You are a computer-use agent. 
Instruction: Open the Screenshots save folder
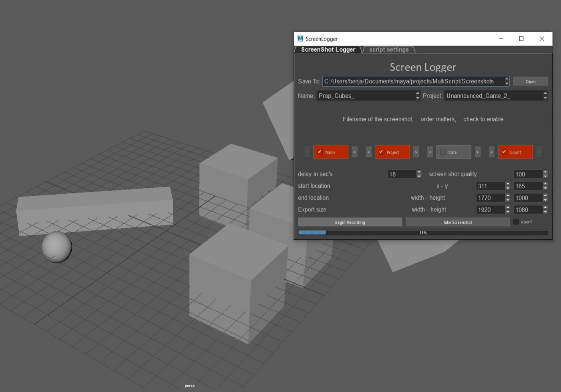(x=530, y=81)
